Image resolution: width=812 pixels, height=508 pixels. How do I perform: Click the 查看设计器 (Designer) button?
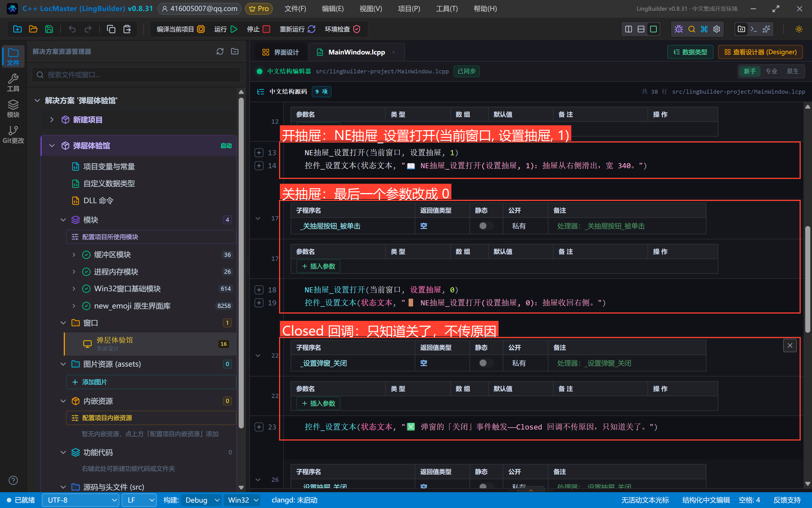[x=760, y=52]
